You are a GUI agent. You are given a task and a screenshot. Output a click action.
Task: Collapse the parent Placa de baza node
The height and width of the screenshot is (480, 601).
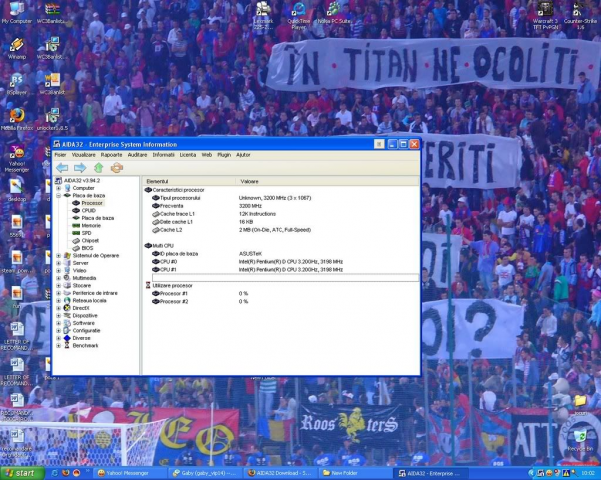pyautogui.click(x=59, y=196)
